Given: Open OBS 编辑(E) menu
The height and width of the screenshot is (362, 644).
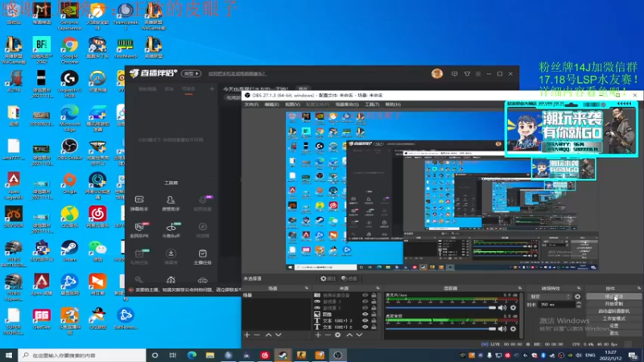Looking at the screenshot, I should 271,105.
